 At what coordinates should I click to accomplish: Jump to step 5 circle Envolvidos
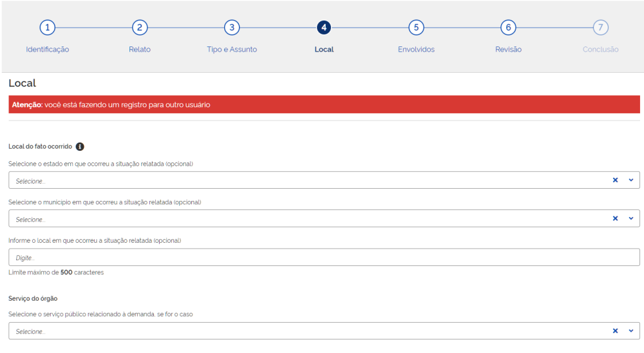coord(416,28)
